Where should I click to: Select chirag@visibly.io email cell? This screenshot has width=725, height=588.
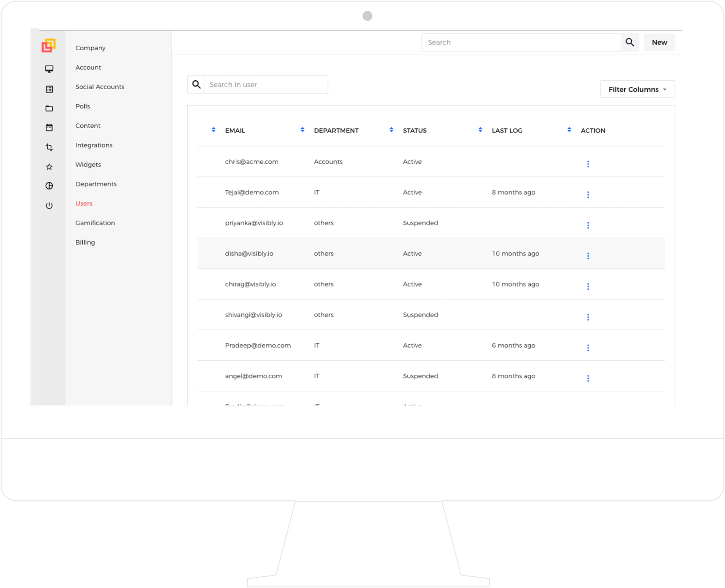coord(251,284)
